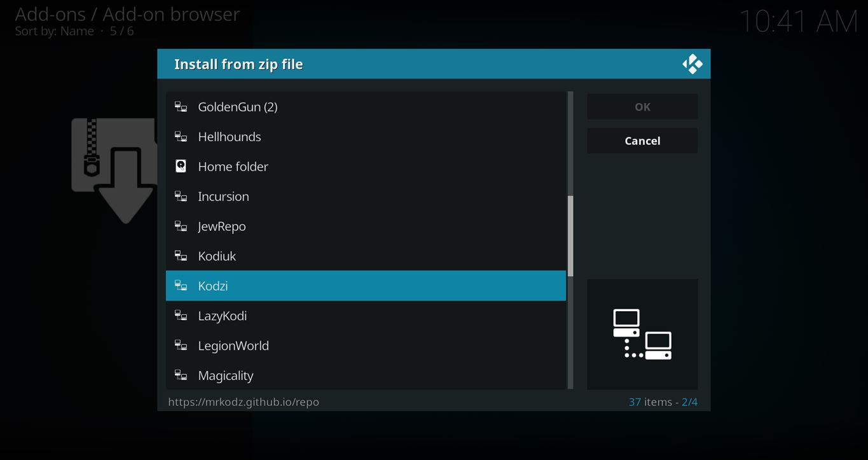Open the LegionWorld source
The image size is (868, 460).
pos(366,345)
